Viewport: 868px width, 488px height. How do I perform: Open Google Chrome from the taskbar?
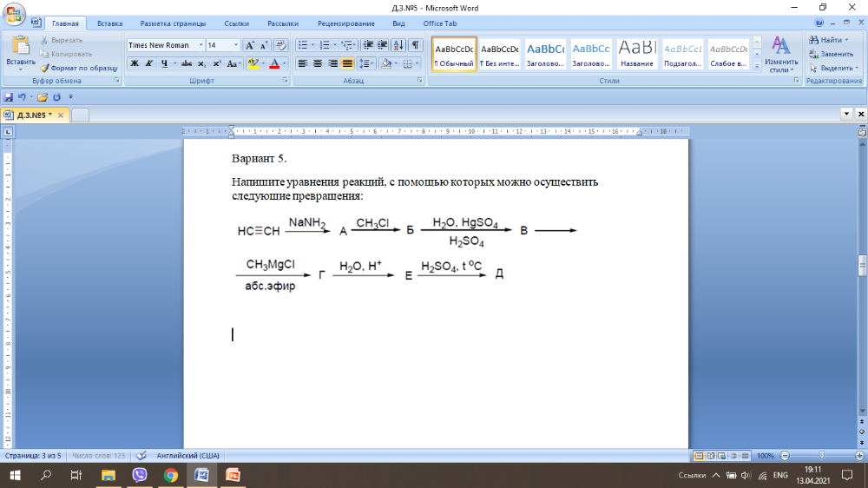tap(171, 475)
